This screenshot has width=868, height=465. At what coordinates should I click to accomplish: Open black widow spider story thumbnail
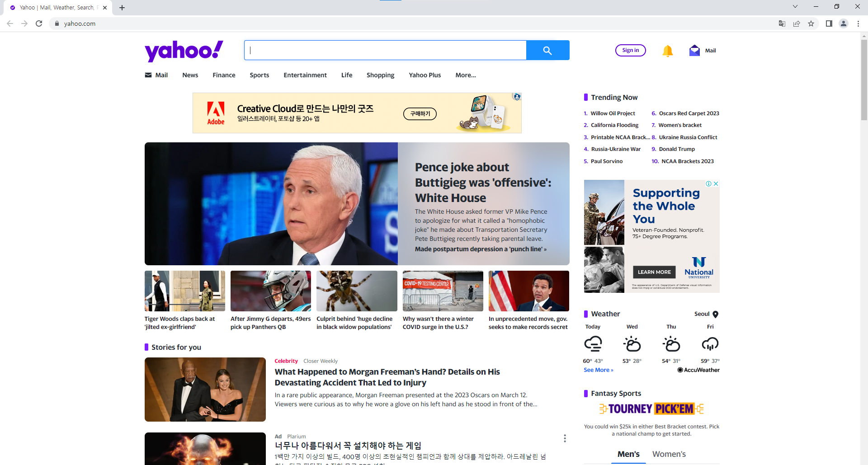tap(357, 291)
